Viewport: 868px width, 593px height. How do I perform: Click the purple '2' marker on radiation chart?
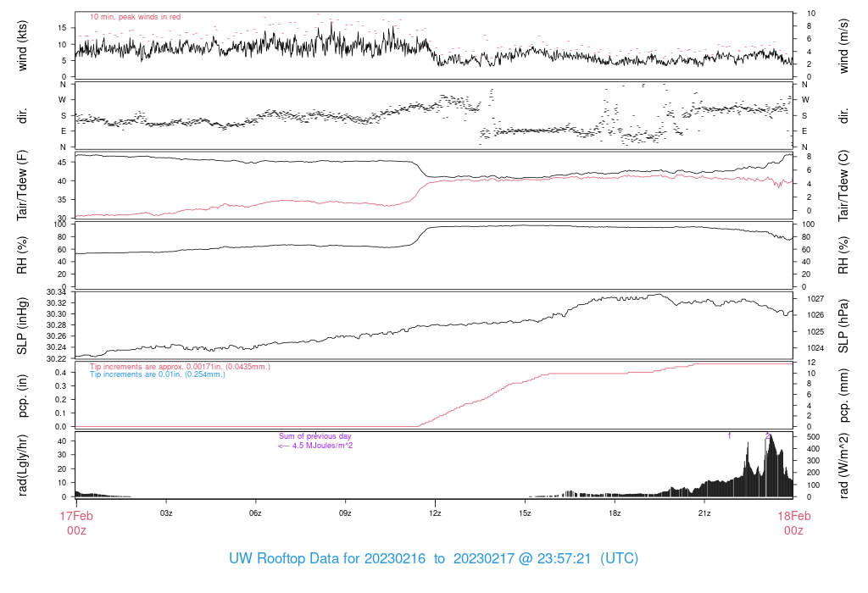point(768,436)
